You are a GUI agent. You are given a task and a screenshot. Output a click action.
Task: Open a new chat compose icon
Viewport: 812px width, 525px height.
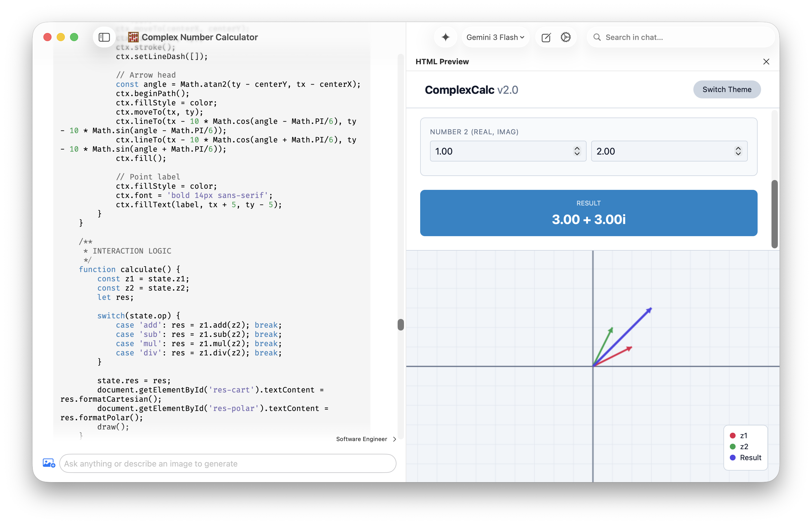click(546, 37)
